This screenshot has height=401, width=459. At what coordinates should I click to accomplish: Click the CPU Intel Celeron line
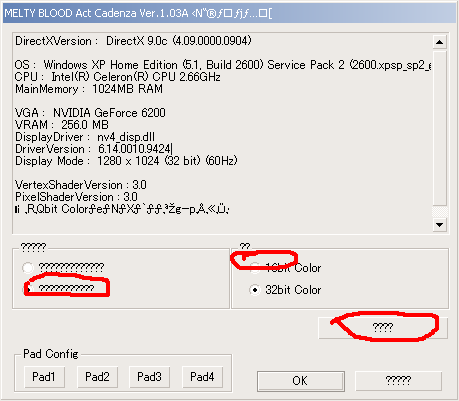(117, 77)
